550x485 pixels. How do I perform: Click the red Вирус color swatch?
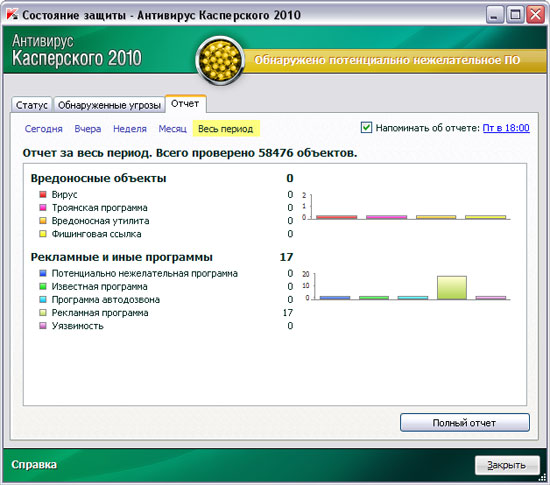[x=43, y=194]
